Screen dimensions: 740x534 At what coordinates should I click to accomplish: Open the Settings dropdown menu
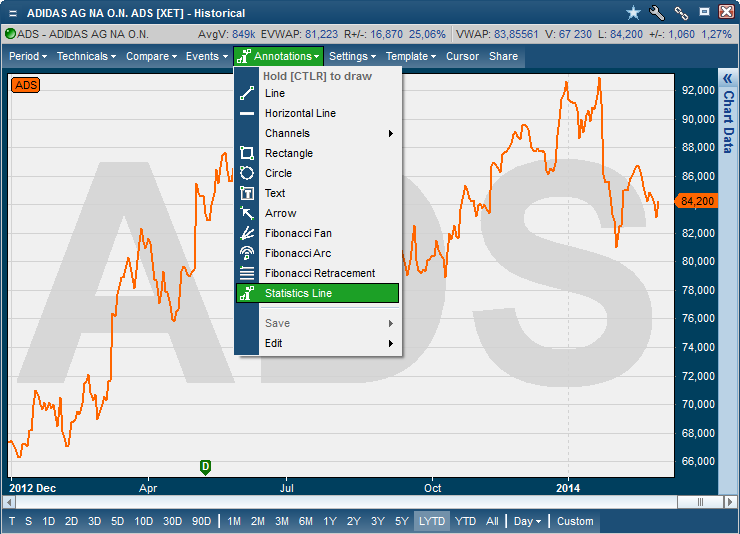(352, 56)
